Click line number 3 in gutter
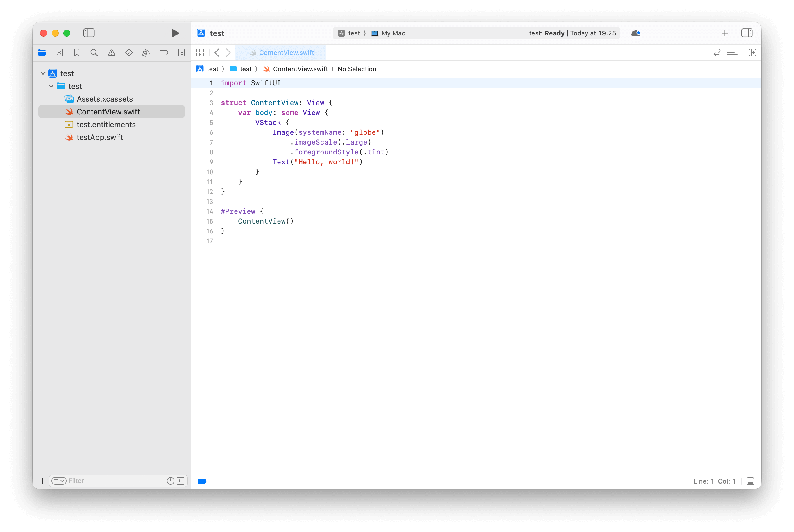Image resolution: width=794 pixels, height=532 pixels. pos(211,103)
